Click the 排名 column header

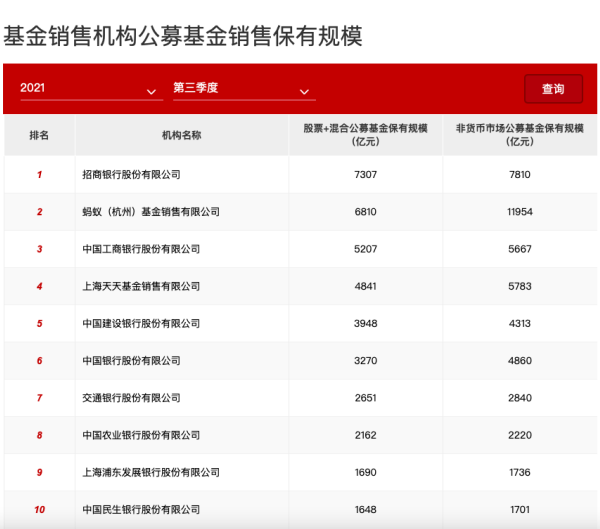click(x=39, y=135)
